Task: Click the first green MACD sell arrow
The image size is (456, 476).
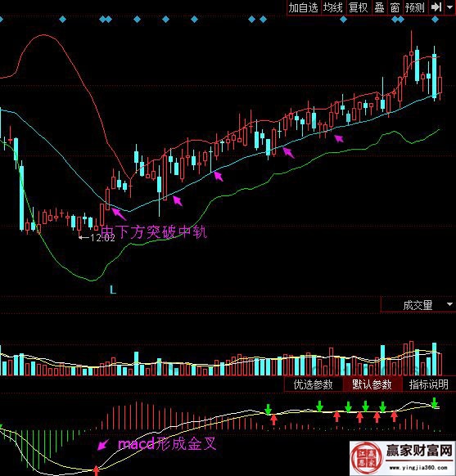Action: (268, 409)
